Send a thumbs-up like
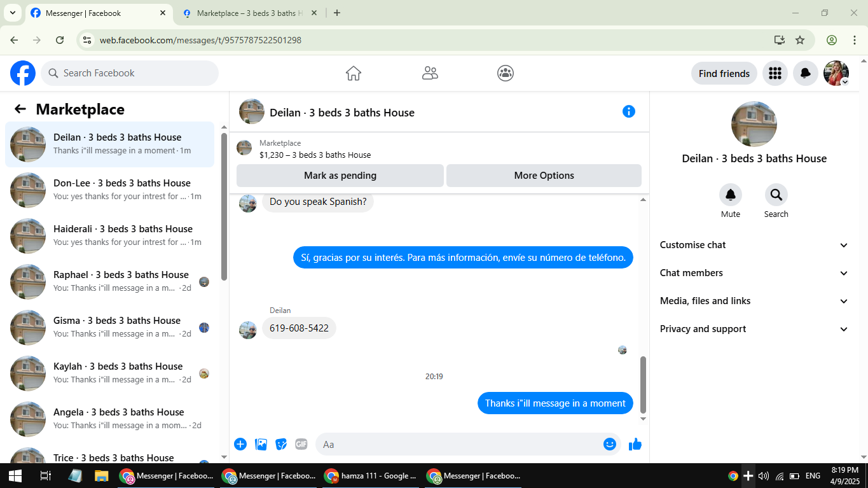 click(x=635, y=444)
